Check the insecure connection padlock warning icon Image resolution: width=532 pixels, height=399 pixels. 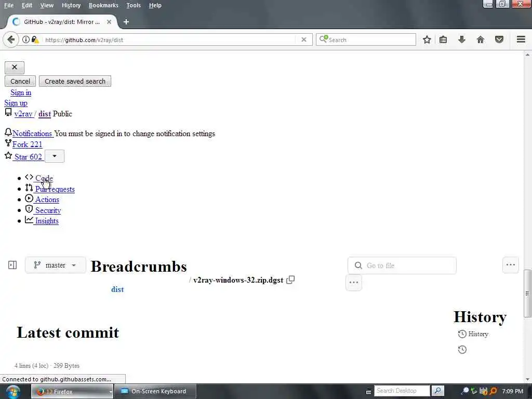click(35, 39)
